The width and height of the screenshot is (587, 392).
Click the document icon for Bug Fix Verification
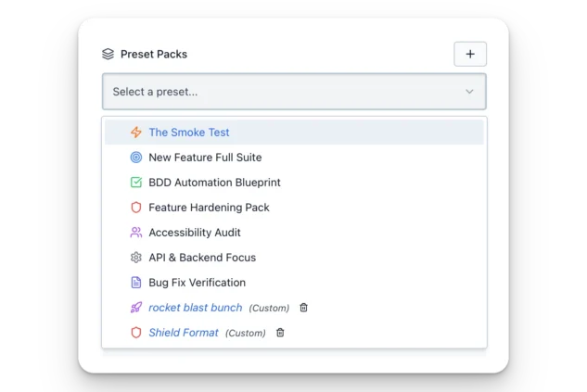pos(136,283)
